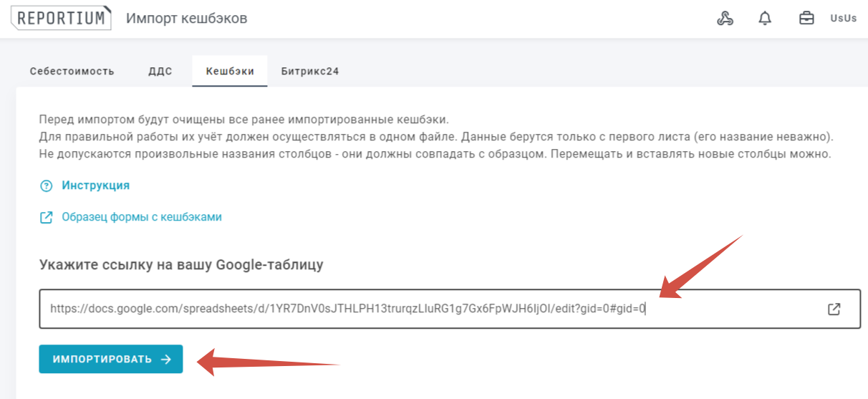Image resolution: width=868 pixels, height=399 pixels.
Task: Open the Инструкция link
Action: pos(95,186)
